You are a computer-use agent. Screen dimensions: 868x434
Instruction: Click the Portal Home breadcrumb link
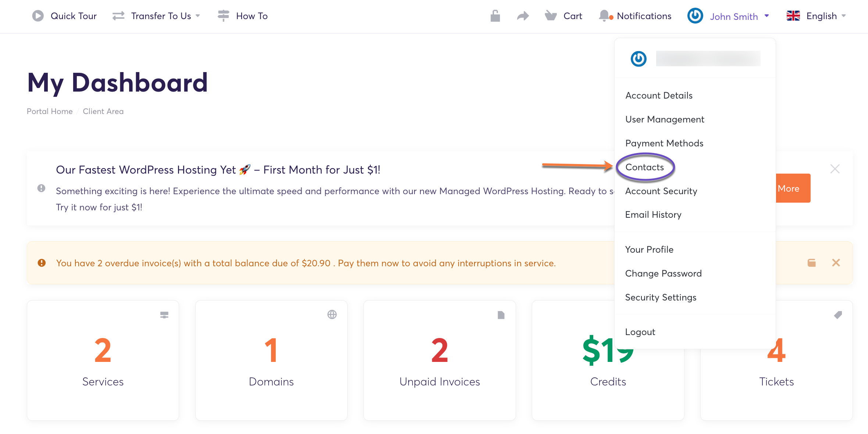[50, 111]
